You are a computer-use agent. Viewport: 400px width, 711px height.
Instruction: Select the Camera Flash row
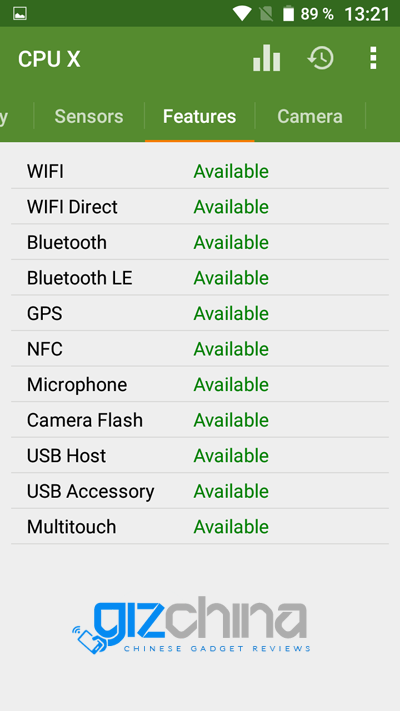coord(200,420)
